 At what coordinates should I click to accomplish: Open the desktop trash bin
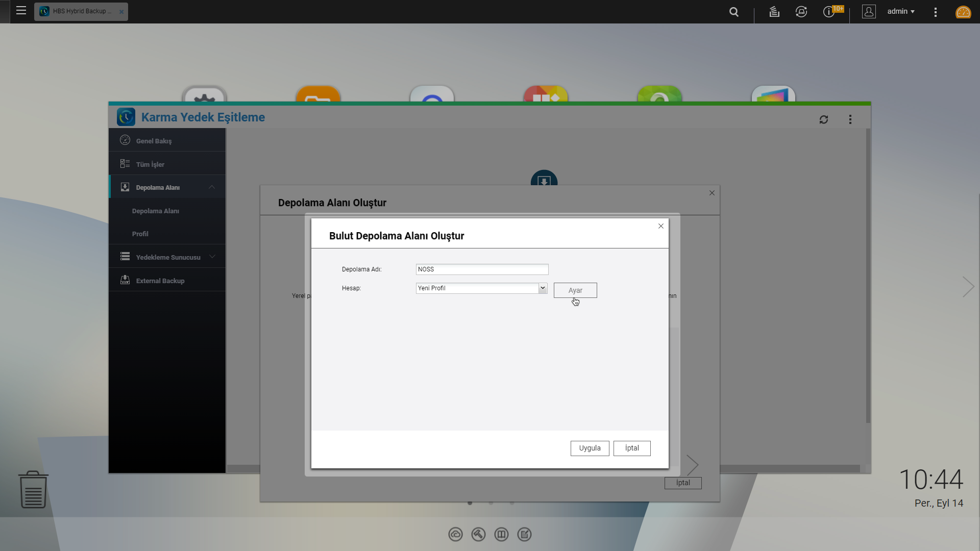(33, 489)
